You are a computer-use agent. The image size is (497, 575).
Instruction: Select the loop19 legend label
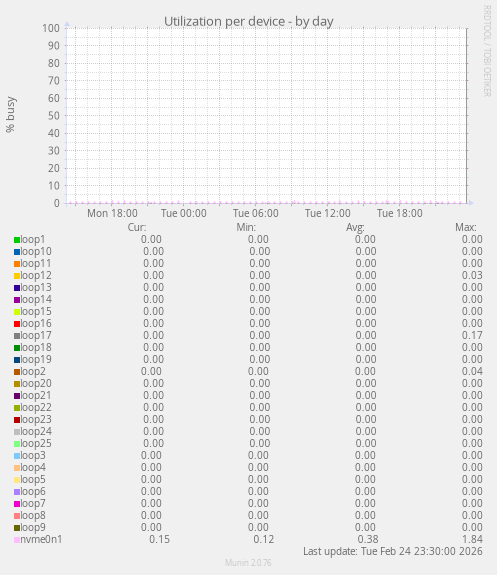(x=36, y=359)
